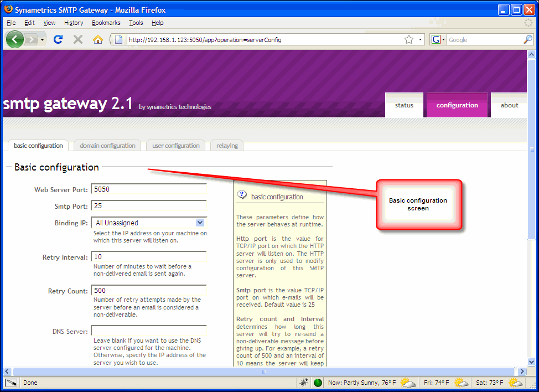Click the Firefox icon in title bar
The height and width of the screenshot is (392, 539).
click(8, 9)
